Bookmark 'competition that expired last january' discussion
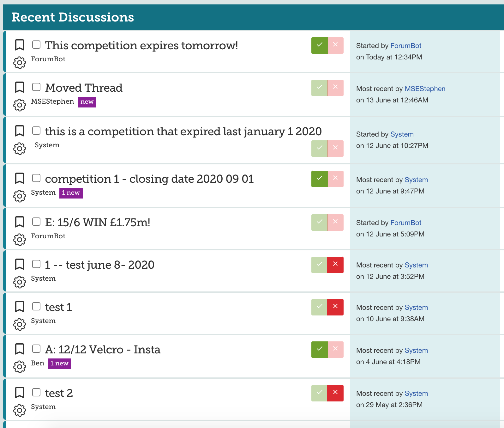The image size is (504, 428). pyautogui.click(x=20, y=131)
